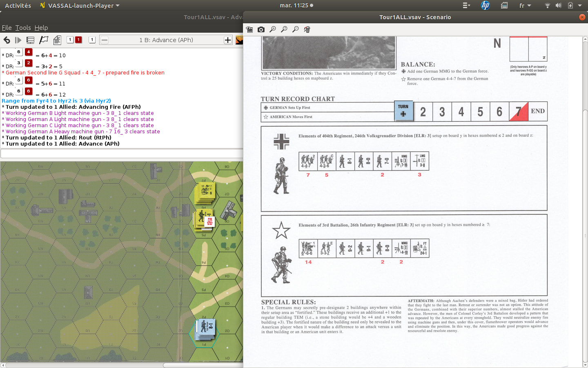Click the American 6-6-6 squad counter image
Screen dimensions: 588x368
[308, 248]
